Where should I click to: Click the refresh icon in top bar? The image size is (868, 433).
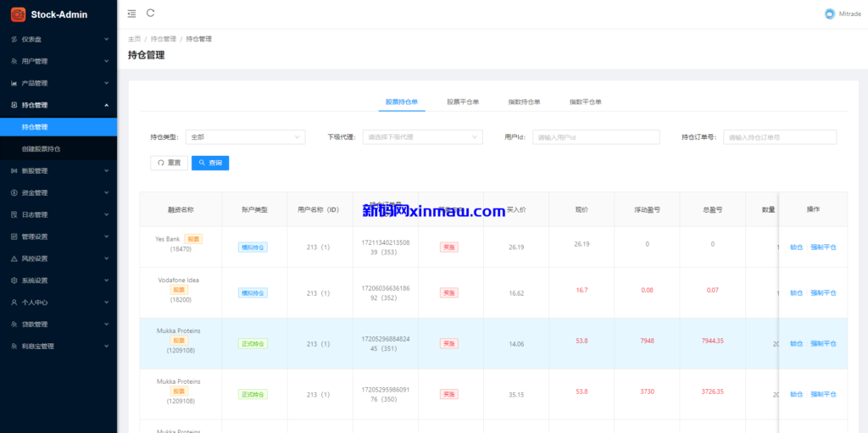pos(151,14)
